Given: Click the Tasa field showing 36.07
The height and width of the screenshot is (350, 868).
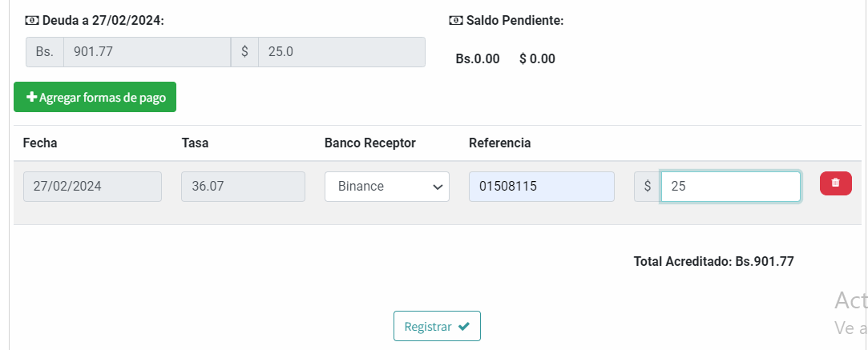Looking at the screenshot, I should (243, 187).
